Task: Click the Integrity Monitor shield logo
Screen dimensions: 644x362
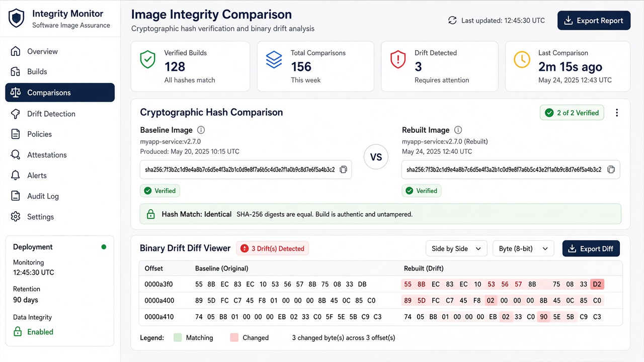Action: [x=17, y=19]
